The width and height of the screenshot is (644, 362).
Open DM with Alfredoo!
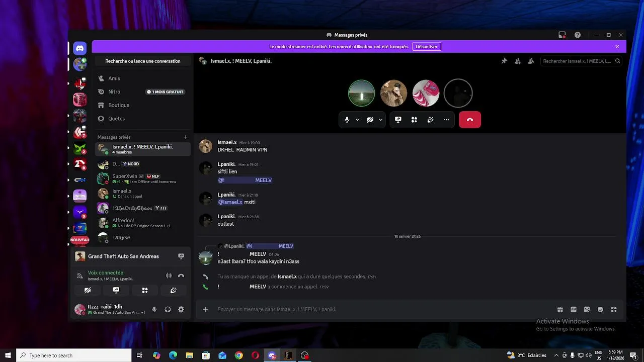coord(143,223)
